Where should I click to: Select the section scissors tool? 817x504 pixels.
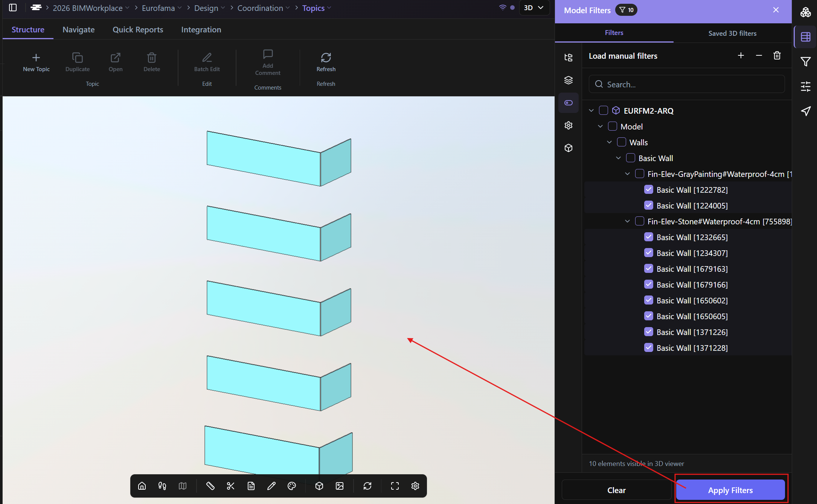click(231, 486)
